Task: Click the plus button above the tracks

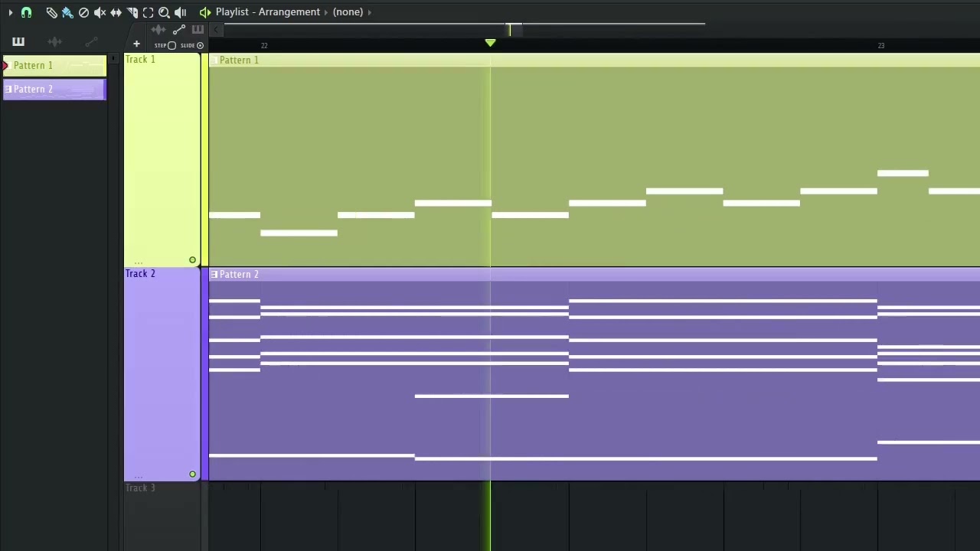Action: [x=136, y=44]
